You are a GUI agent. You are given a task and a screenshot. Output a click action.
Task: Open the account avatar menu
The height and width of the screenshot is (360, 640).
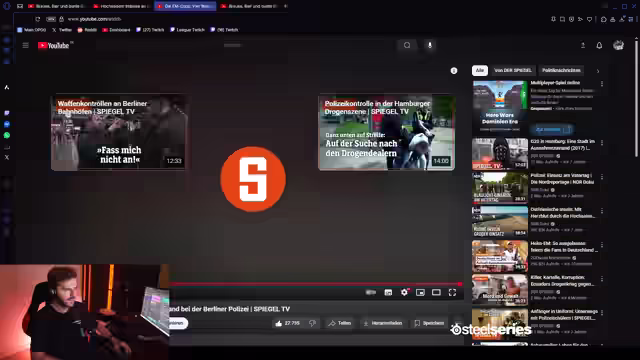[618, 45]
